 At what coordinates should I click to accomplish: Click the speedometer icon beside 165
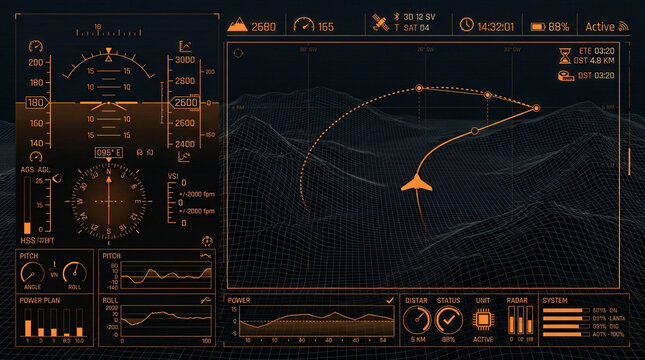click(304, 25)
